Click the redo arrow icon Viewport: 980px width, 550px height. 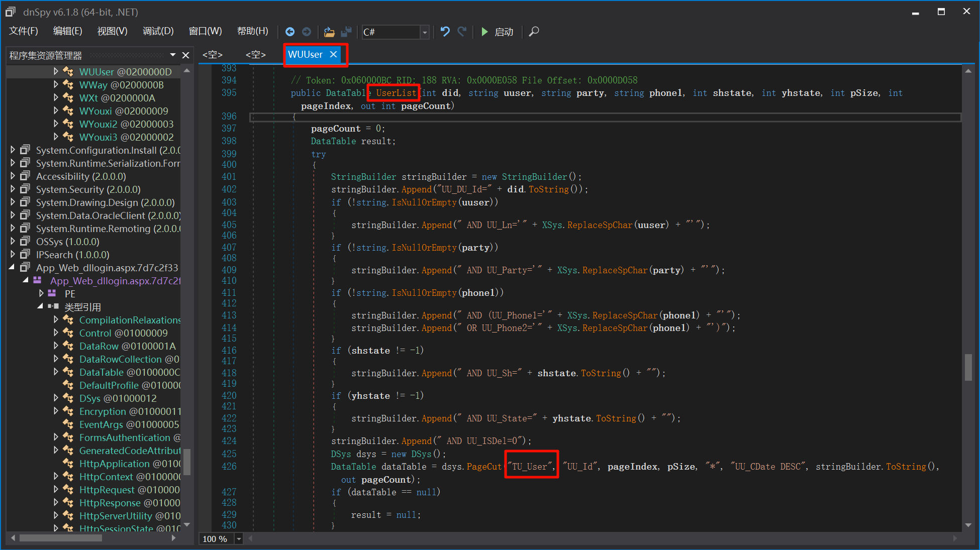click(462, 32)
